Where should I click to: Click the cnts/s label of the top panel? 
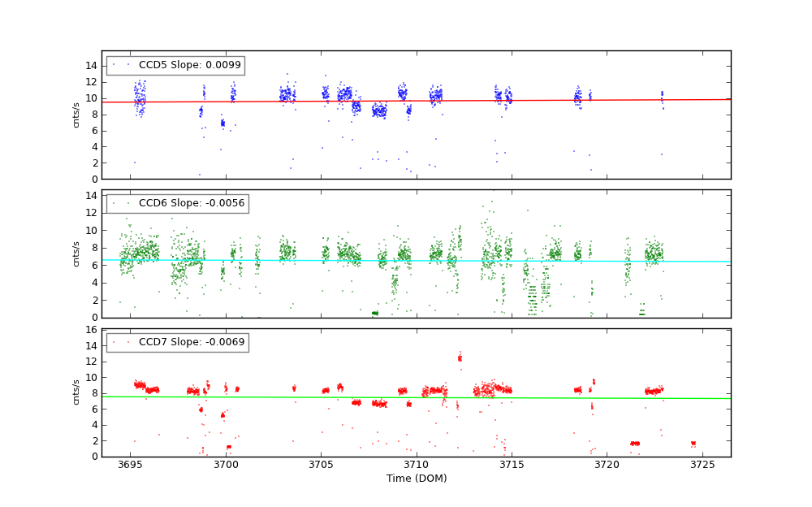coord(76,115)
